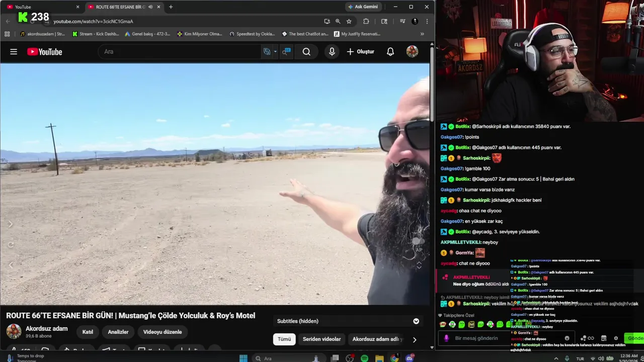Open the 'Akordsuz adam' channel name
Viewport: 644px width, 362px height.
(x=46, y=328)
